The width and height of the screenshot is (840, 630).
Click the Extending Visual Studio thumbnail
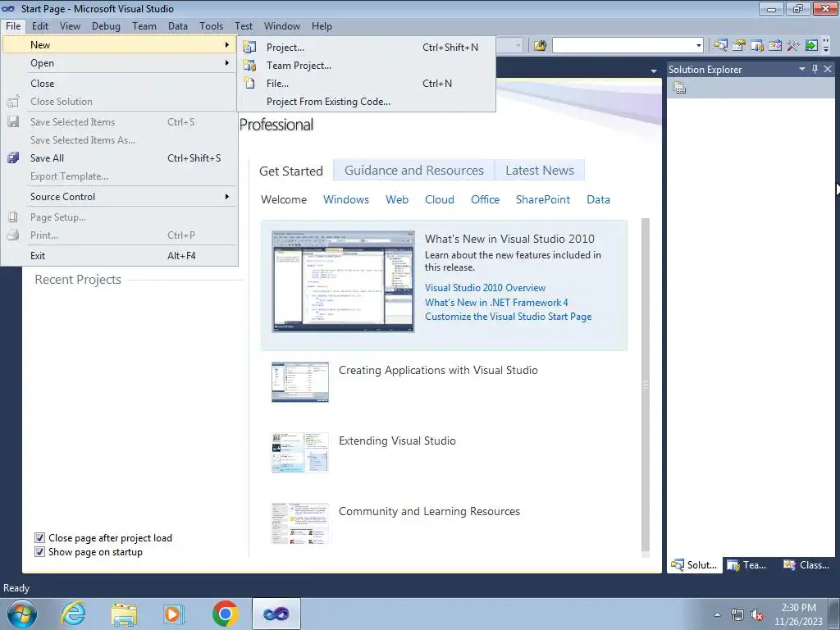click(x=300, y=453)
